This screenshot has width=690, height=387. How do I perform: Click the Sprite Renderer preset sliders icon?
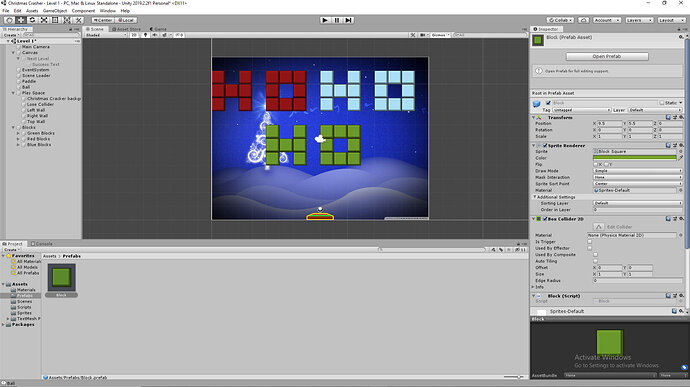tap(675, 145)
